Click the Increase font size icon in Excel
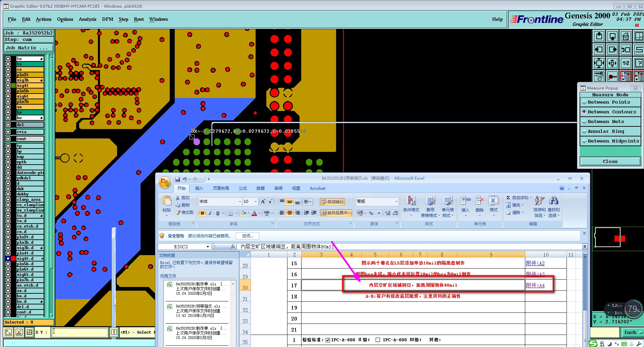 pyautogui.click(x=263, y=201)
